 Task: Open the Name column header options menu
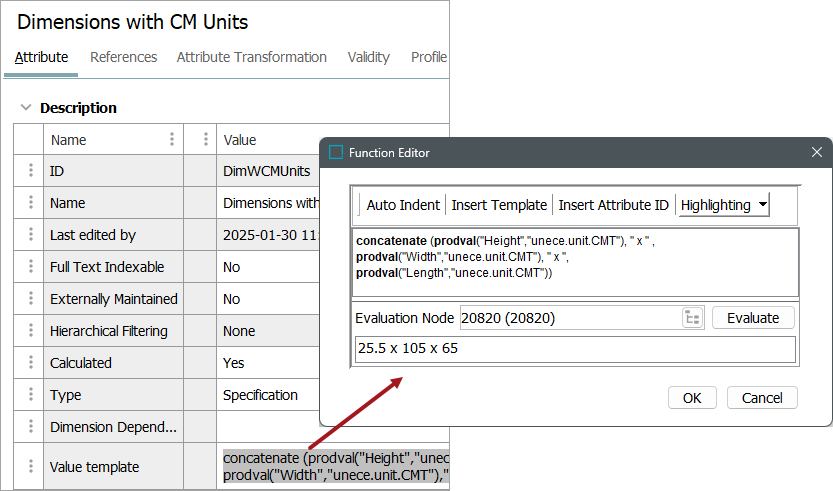(172, 139)
